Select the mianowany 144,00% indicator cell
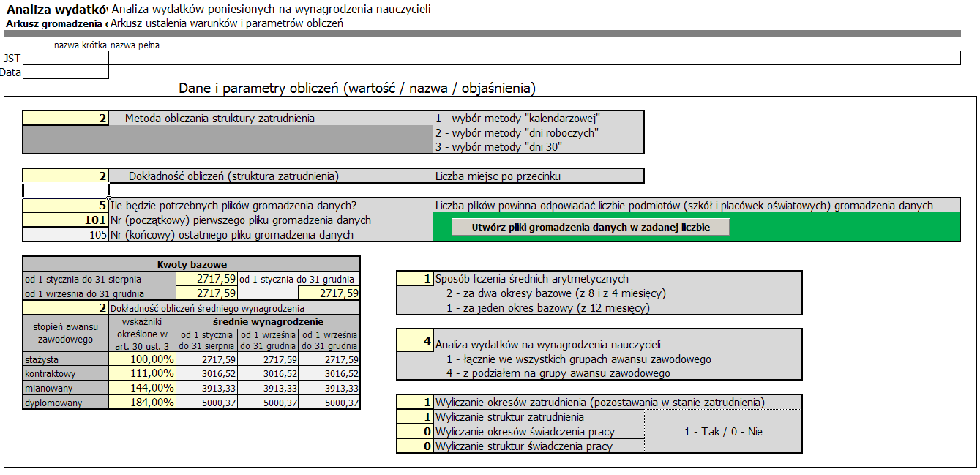980x475 pixels. (142, 389)
